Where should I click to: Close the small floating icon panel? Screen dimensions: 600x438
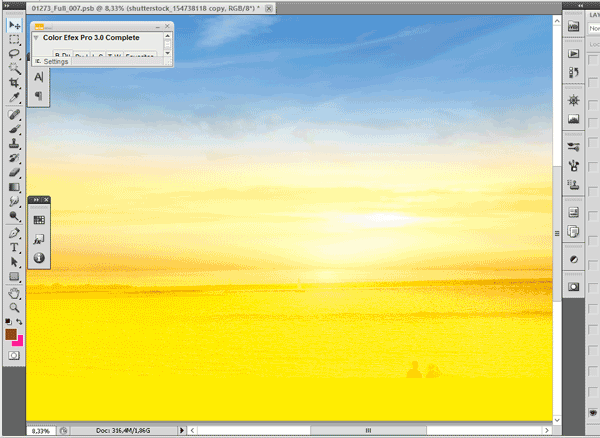[46, 200]
